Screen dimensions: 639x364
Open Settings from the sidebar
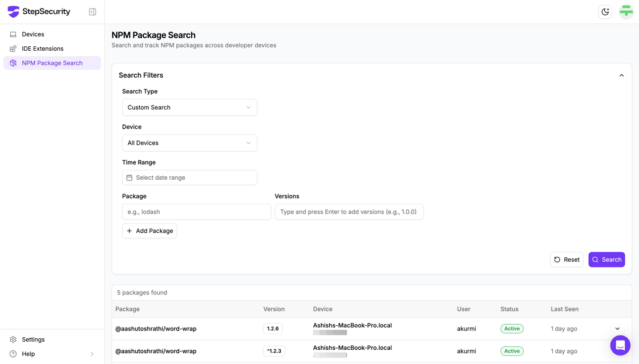(33, 339)
